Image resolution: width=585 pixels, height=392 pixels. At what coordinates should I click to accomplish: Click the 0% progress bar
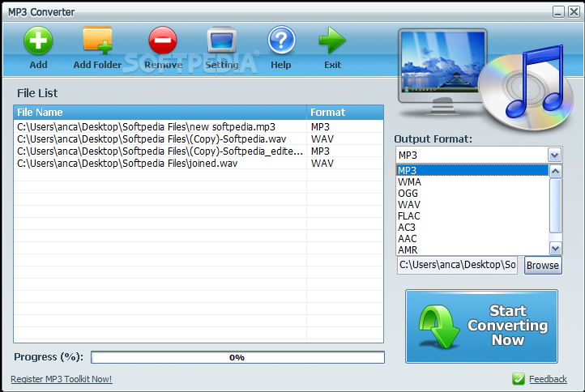pos(237,357)
